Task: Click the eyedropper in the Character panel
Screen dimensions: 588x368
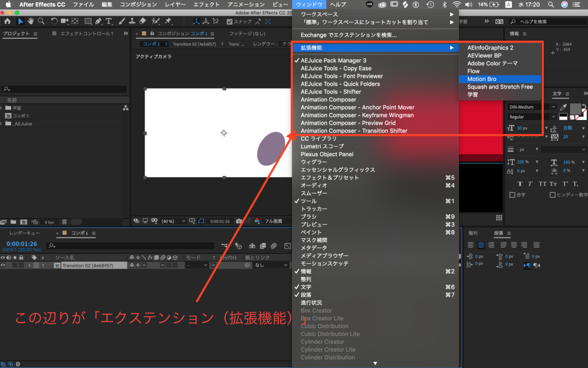Action: click(x=564, y=107)
